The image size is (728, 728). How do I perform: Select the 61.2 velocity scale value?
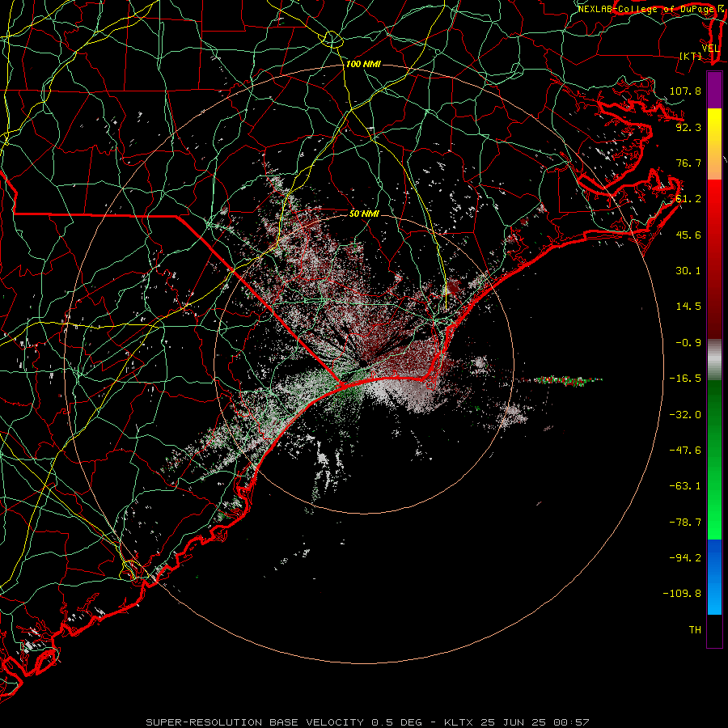click(688, 199)
